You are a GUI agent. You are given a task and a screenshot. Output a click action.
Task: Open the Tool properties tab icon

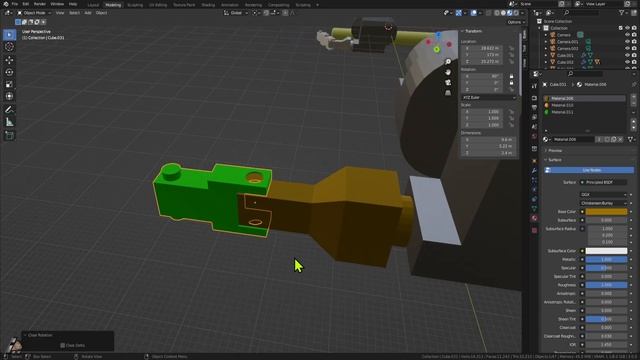click(534, 86)
